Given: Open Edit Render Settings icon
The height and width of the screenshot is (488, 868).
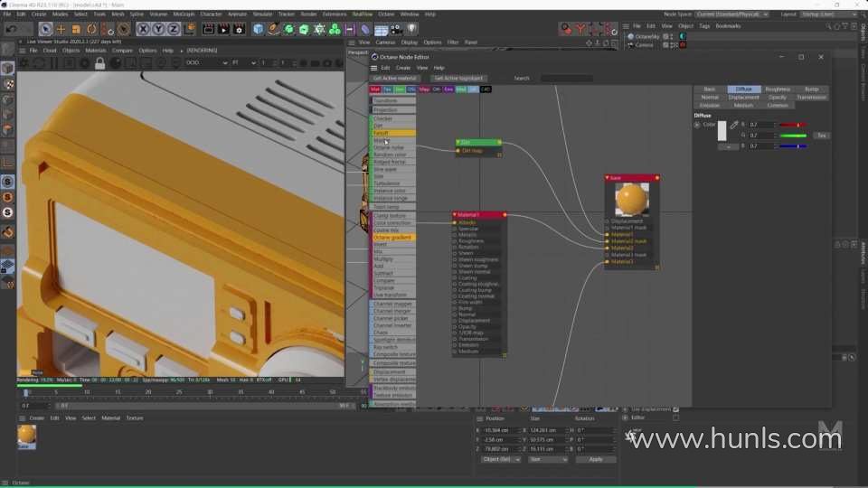Looking at the screenshot, I should point(239,29).
